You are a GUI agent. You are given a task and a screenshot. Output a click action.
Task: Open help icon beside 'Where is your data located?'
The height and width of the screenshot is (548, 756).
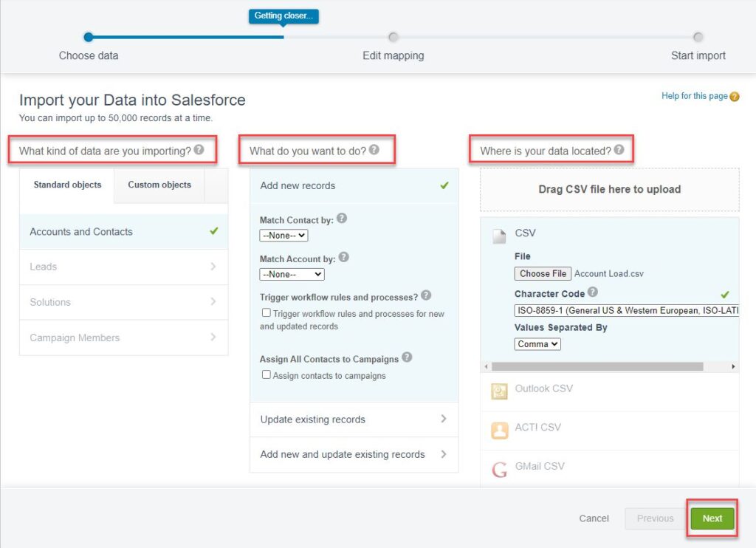pyautogui.click(x=619, y=150)
